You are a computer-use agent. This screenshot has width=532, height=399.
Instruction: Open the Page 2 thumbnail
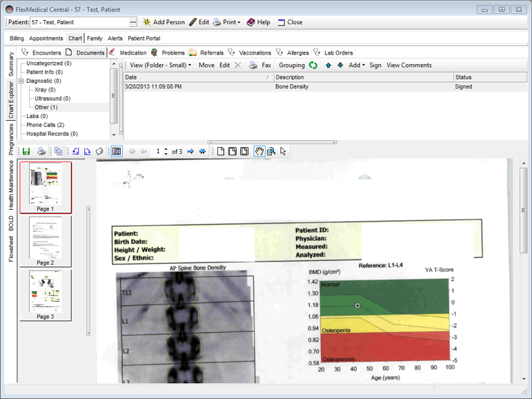(x=46, y=242)
